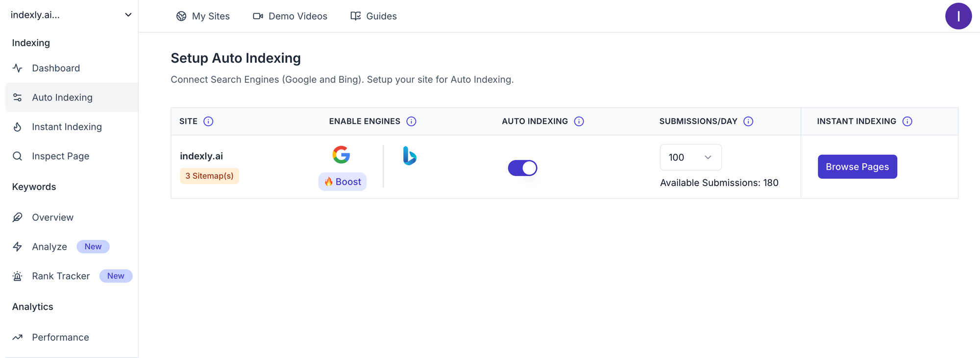Image resolution: width=980 pixels, height=358 pixels.
Task: Click the Overview feather icon
Action: pyautogui.click(x=18, y=217)
